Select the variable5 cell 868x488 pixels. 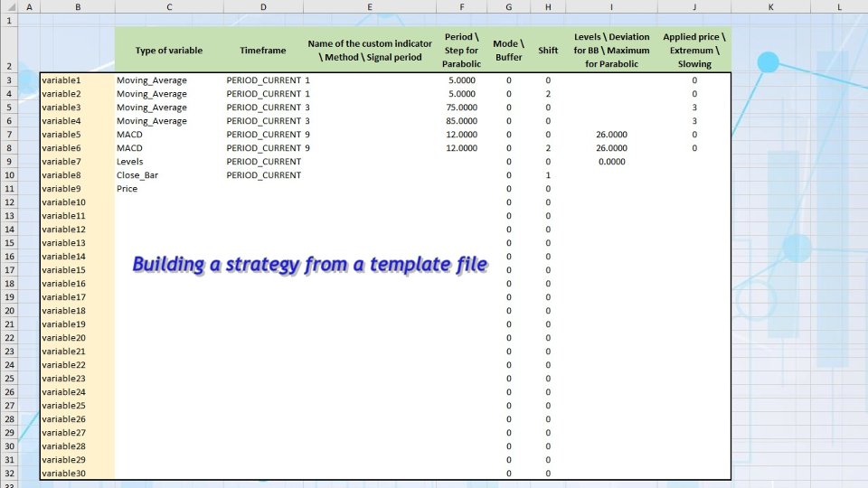click(x=78, y=135)
